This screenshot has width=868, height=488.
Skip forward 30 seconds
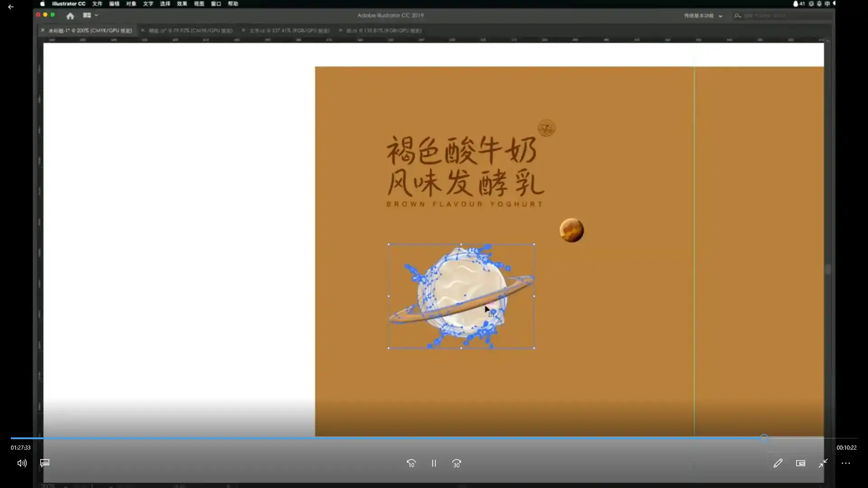pyautogui.click(x=457, y=464)
